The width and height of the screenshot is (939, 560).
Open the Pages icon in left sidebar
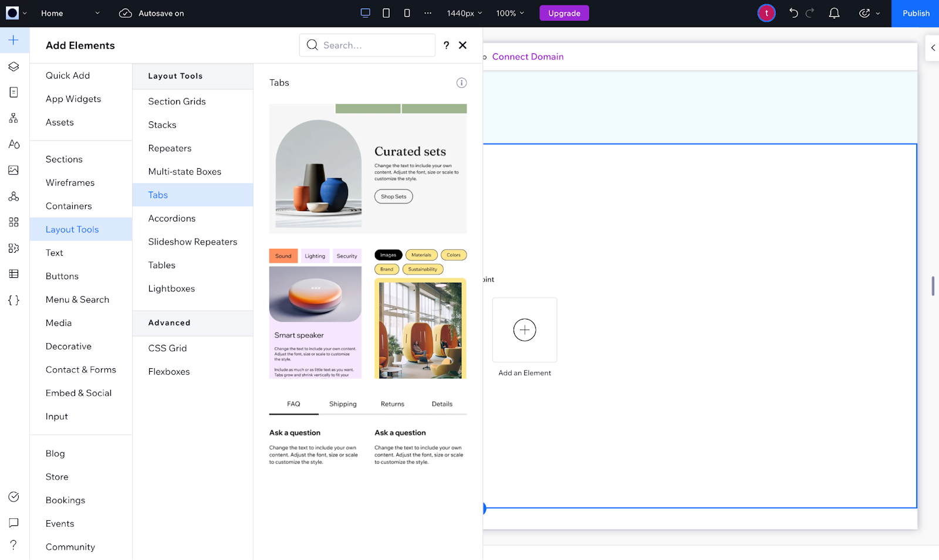13,92
